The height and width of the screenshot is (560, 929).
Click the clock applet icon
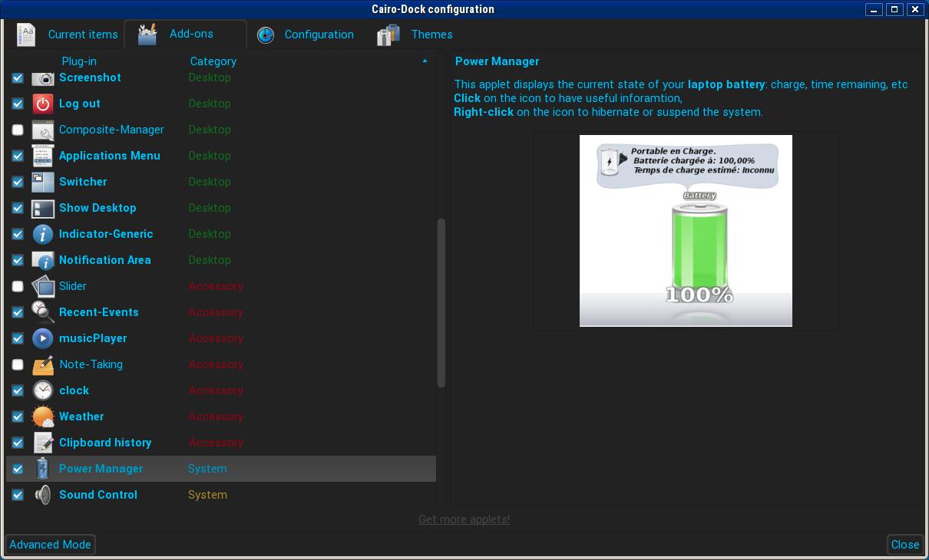pyautogui.click(x=43, y=390)
